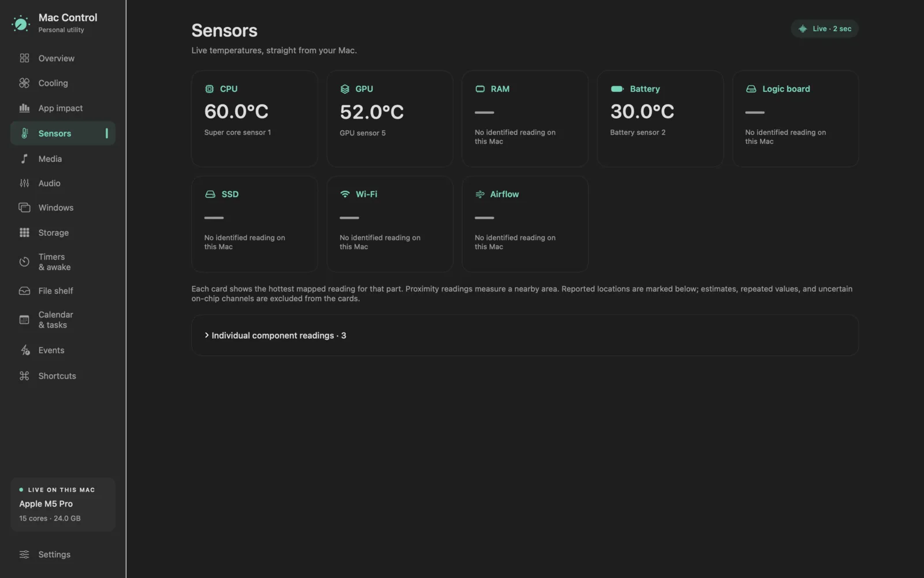Viewport: 924px width, 578px height.
Task: Switch to the Storage page
Action: pos(63,233)
